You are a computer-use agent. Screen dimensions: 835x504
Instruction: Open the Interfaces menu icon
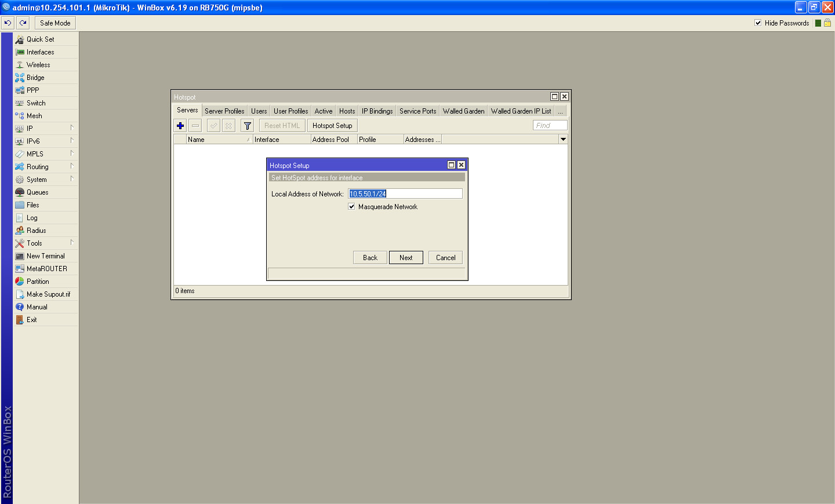click(x=20, y=52)
